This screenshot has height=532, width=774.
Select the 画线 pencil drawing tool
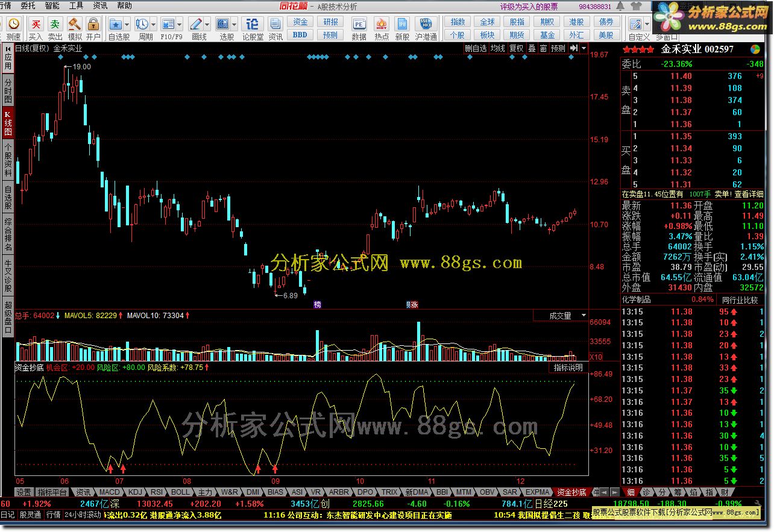pyautogui.click(x=195, y=24)
